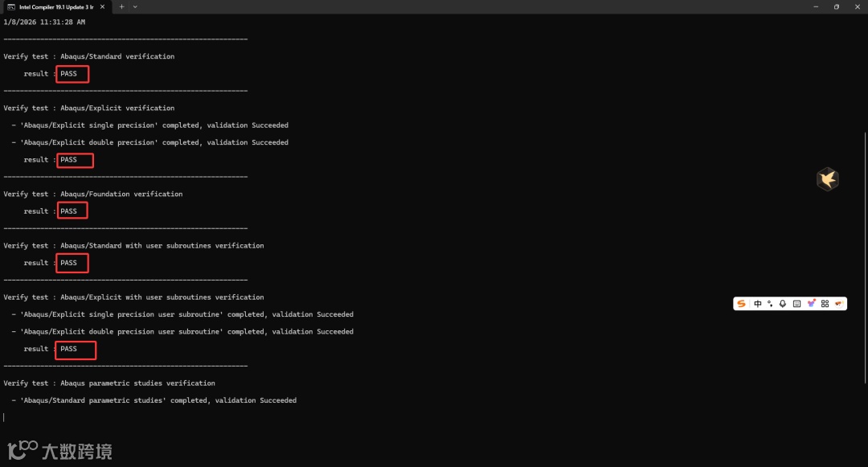Click the terminal icon on the Intel Compiler tab
Viewport: 868px width, 467px height.
(x=11, y=7)
